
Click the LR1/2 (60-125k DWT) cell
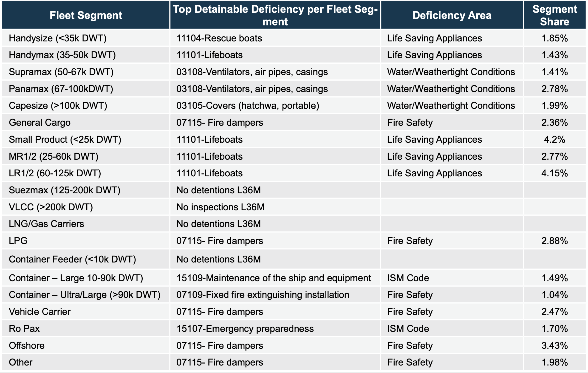tap(55, 173)
